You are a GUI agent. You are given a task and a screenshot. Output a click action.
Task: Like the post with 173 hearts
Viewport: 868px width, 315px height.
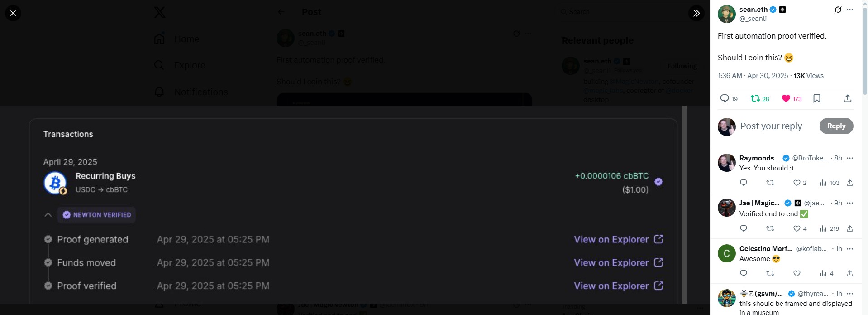coord(792,98)
